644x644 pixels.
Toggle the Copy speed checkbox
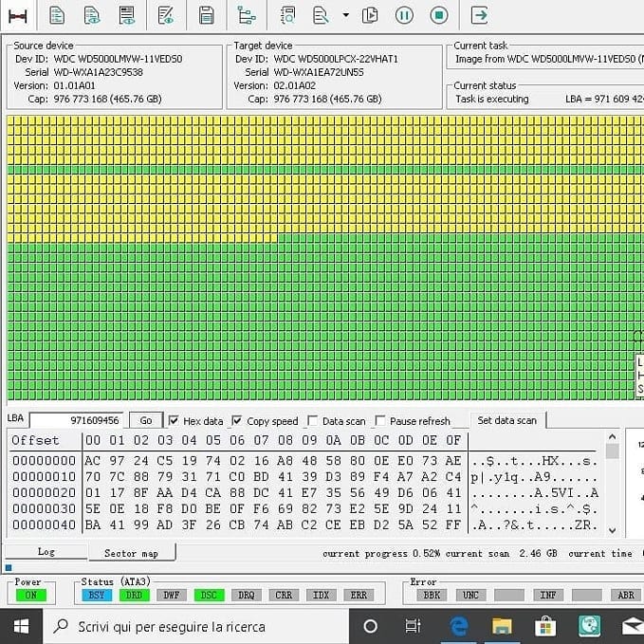[236, 420]
